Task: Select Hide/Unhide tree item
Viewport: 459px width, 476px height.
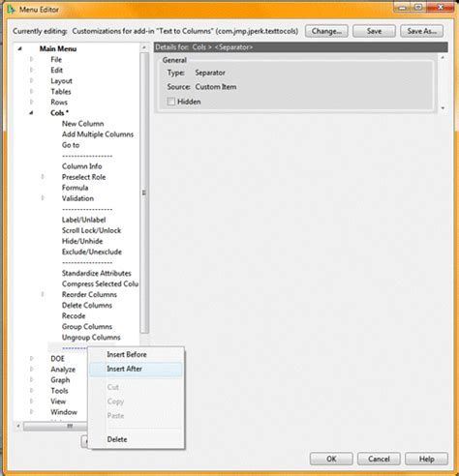Action: pyautogui.click(x=82, y=241)
